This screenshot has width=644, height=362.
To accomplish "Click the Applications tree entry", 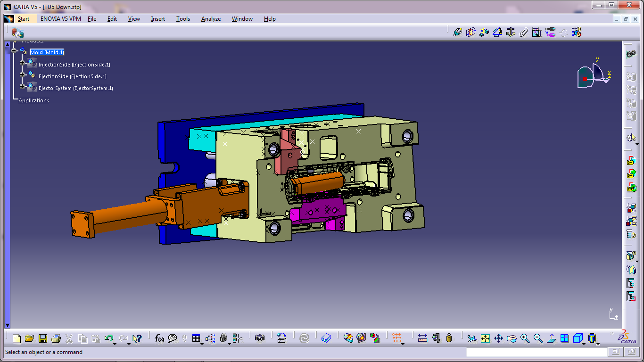I will click(x=33, y=100).
